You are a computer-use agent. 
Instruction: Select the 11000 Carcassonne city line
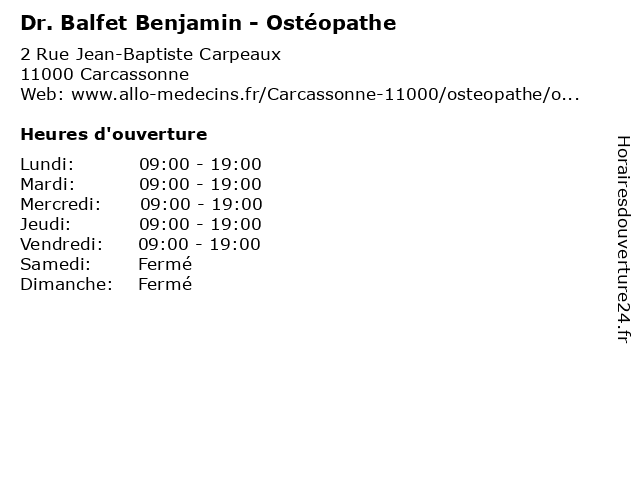104,74
